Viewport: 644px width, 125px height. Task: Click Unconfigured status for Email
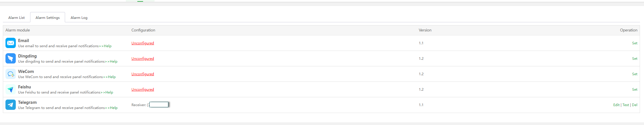[x=143, y=43]
